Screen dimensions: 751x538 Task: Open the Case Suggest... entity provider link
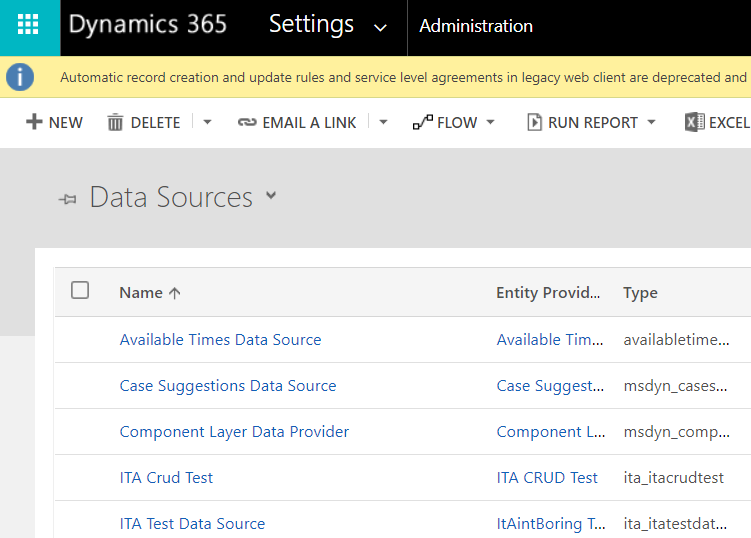click(550, 386)
